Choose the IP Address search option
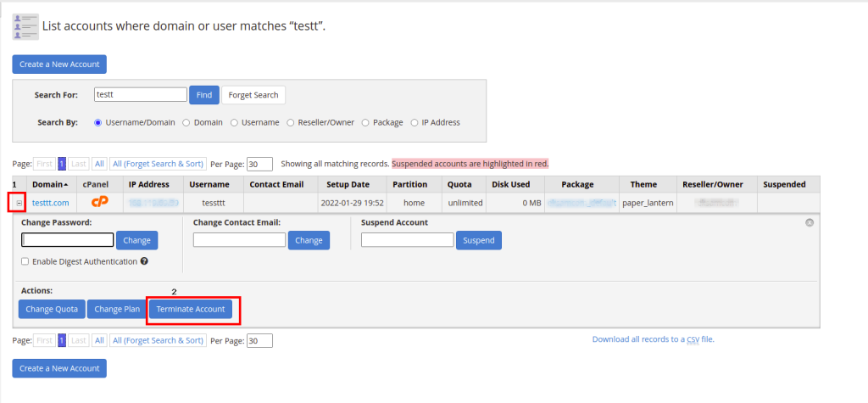Image resolution: width=868 pixels, height=403 pixels. (x=415, y=122)
